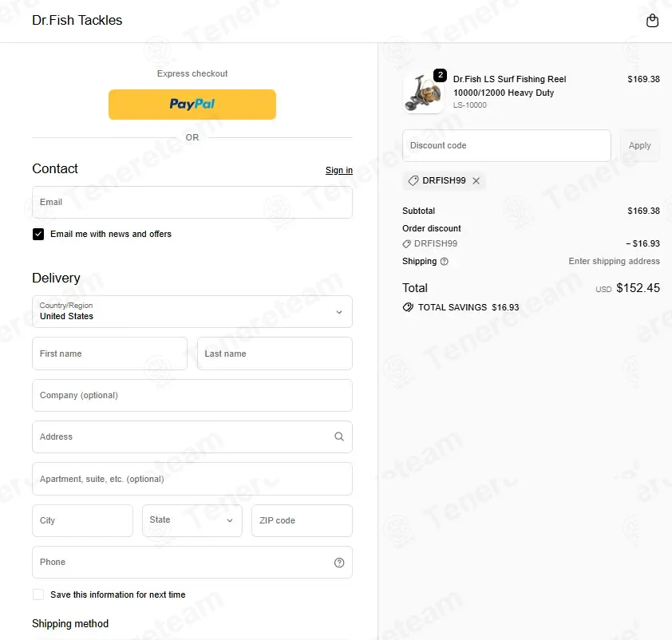Click the total amount $152.45
The height and width of the screenshot is (640, 672).
638,288
